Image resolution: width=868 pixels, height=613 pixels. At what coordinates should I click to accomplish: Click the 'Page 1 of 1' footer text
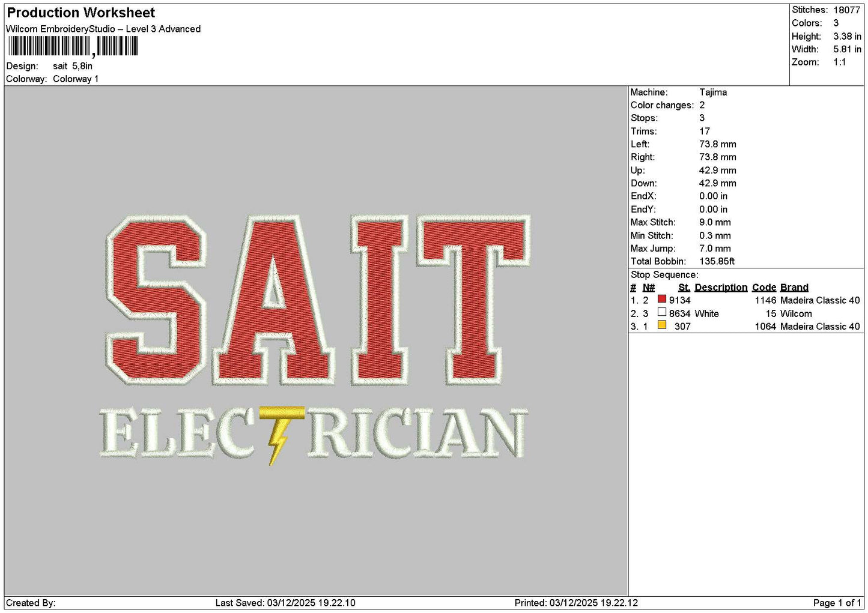(837, 603)
